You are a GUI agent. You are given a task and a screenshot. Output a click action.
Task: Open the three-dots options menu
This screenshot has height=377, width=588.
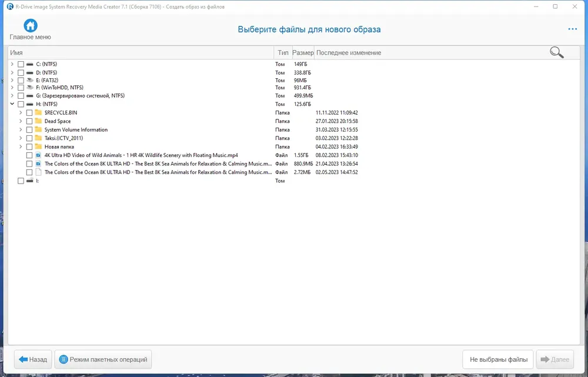pyautogui.click(x=572, y=29)
